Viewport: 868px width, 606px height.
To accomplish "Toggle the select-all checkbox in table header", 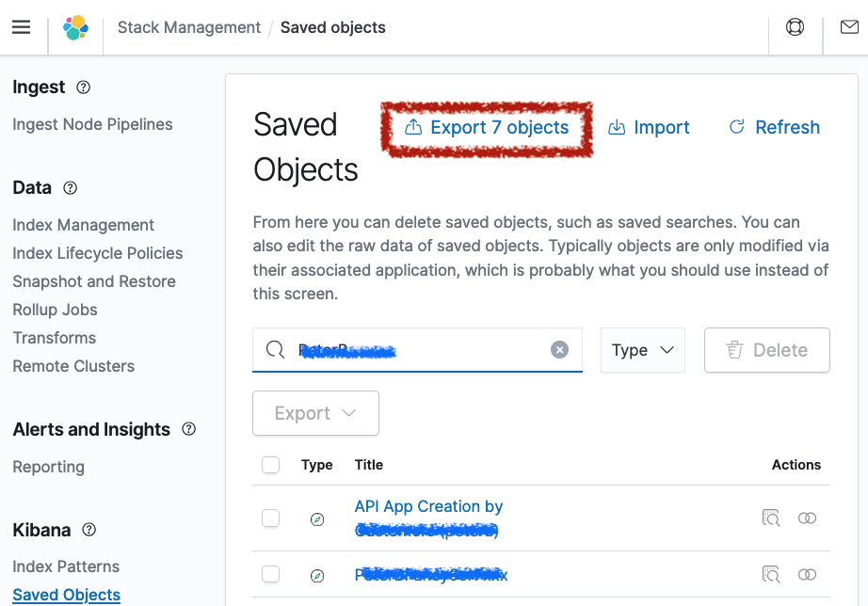I will (271, 465).
